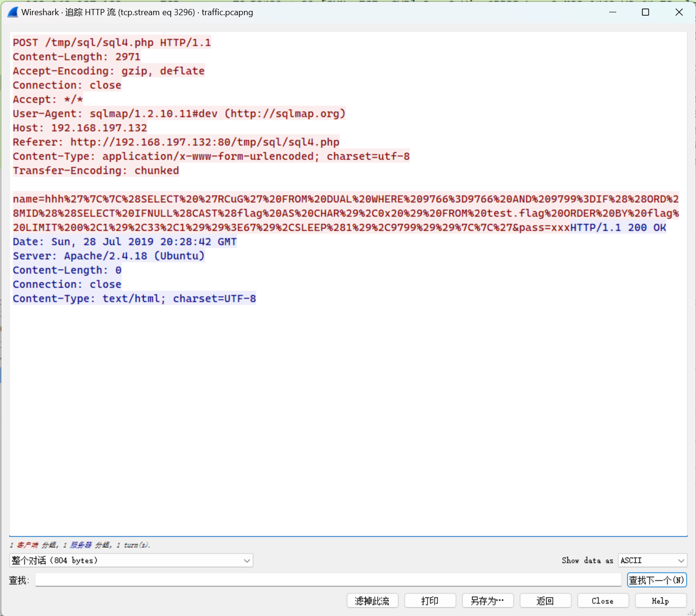The height and width of the screenshot is (616, 696).
Task: Click the Date: Sun, 28 Jul 2019 line
Action: [x=125, y=242]
